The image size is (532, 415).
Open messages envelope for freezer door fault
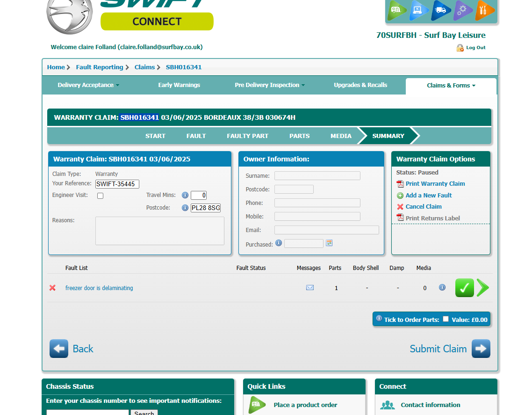[x=310, y=288]
